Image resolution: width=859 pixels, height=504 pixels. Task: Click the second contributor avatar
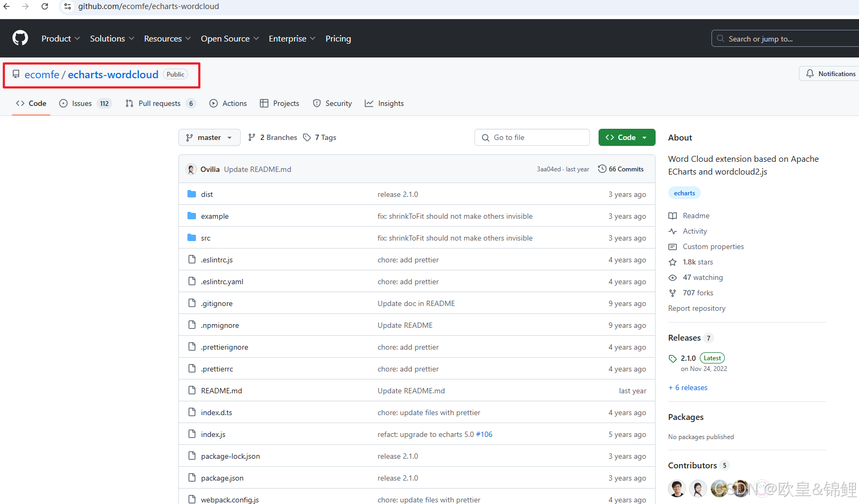click(698, 488)
